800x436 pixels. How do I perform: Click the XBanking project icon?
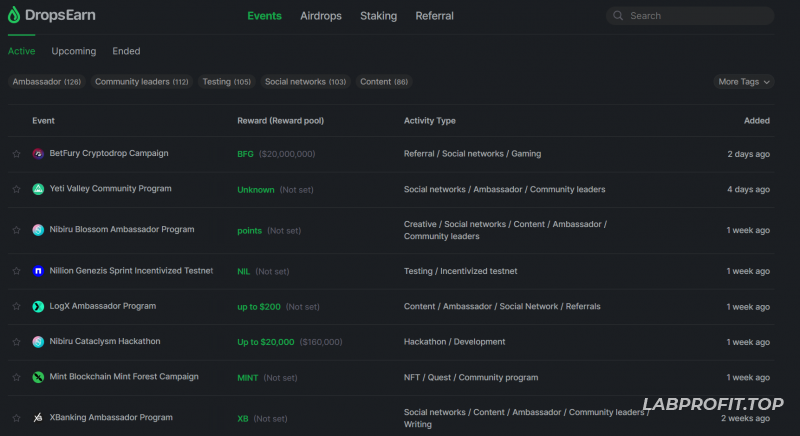click(x=38, y=418)
